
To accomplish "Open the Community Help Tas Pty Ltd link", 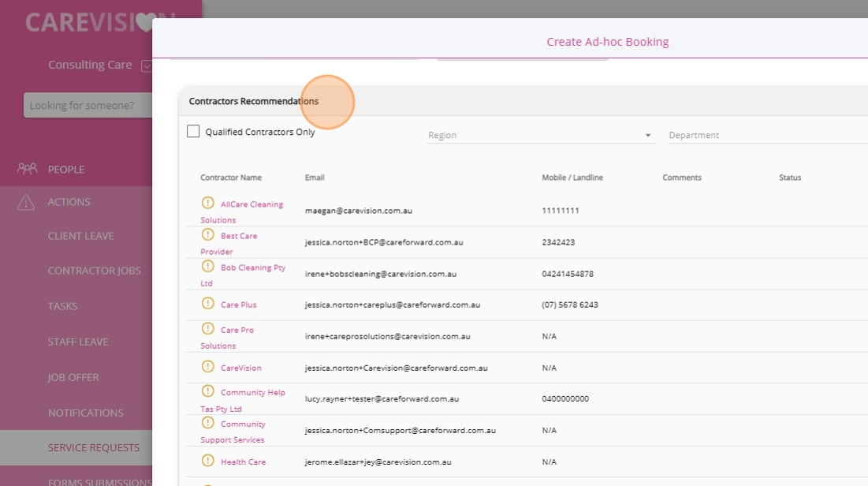I will (x=252, y=393).
